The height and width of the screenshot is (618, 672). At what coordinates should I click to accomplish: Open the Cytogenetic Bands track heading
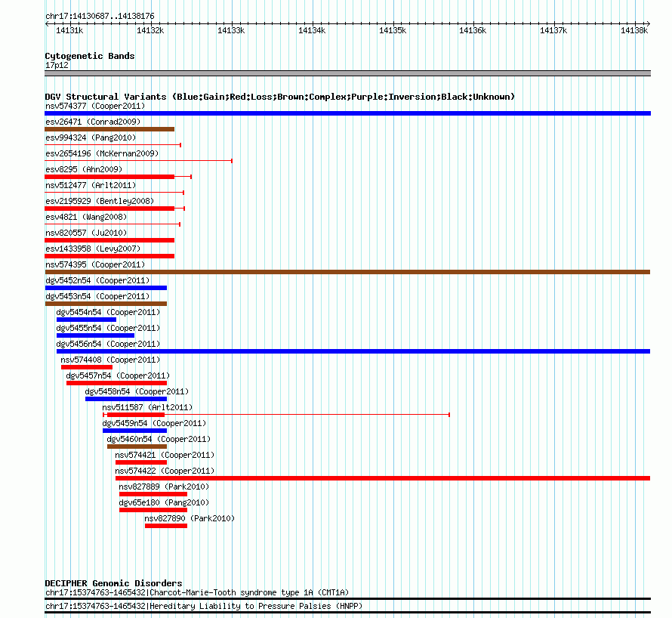(x=90, y=56)
